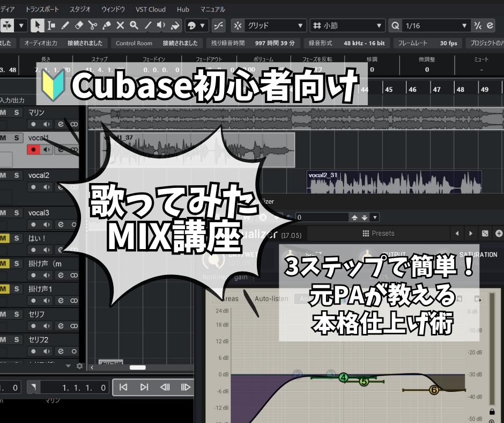Viewport: 504px width, 423px height.
Task: Solo the マリン track
Action: coord(17,112)
